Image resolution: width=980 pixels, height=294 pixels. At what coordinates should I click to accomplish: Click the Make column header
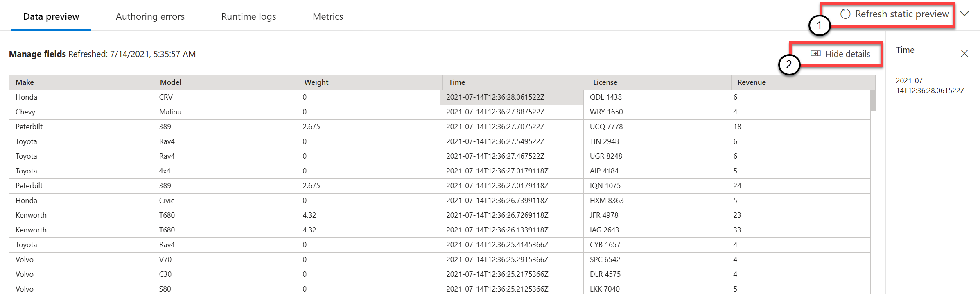pyautogui.click(x=25, y=82)
